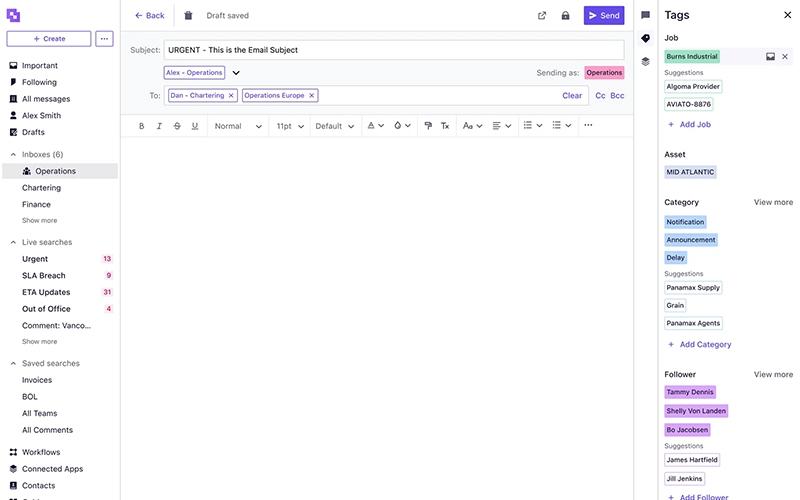Image resolution: width=800 pixels, height=500 pixels.
Task: Add suggested tag Algoma Provider
Action: click(x=693, y=87)
